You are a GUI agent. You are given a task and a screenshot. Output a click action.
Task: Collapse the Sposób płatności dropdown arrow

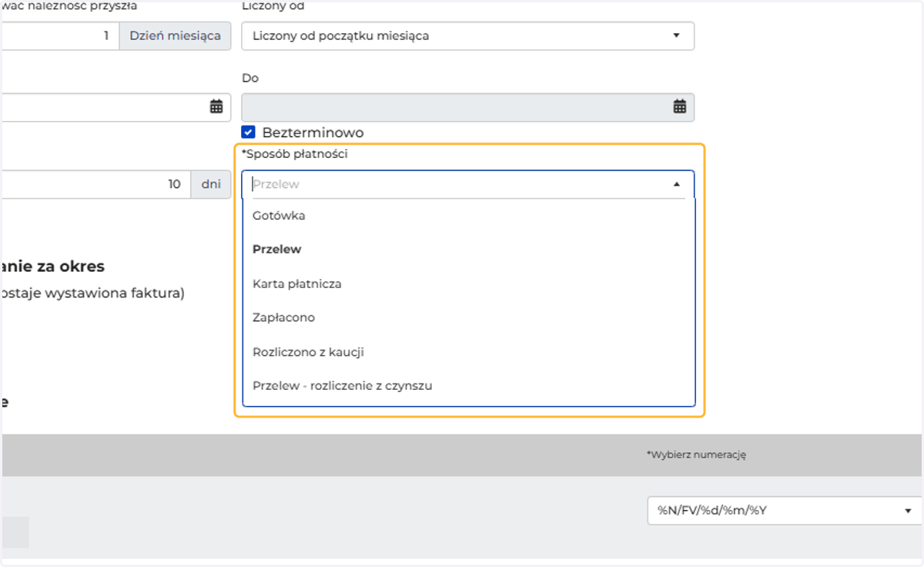[x=677, y=184]
